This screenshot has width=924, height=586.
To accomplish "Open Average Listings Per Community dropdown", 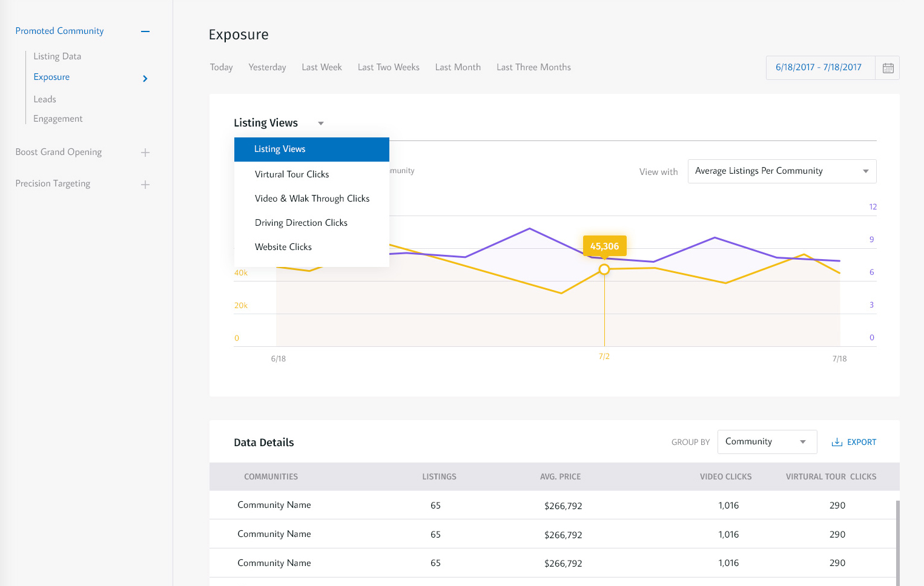I will 782,171.
